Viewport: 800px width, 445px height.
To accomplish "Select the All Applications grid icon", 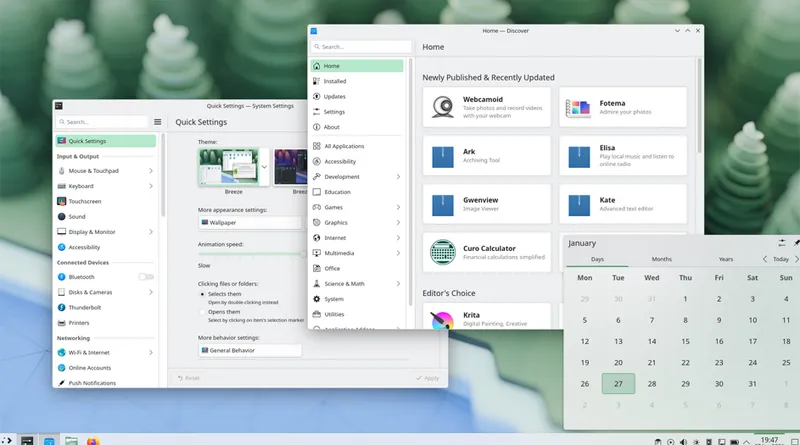I will click(x=316, y=146).
